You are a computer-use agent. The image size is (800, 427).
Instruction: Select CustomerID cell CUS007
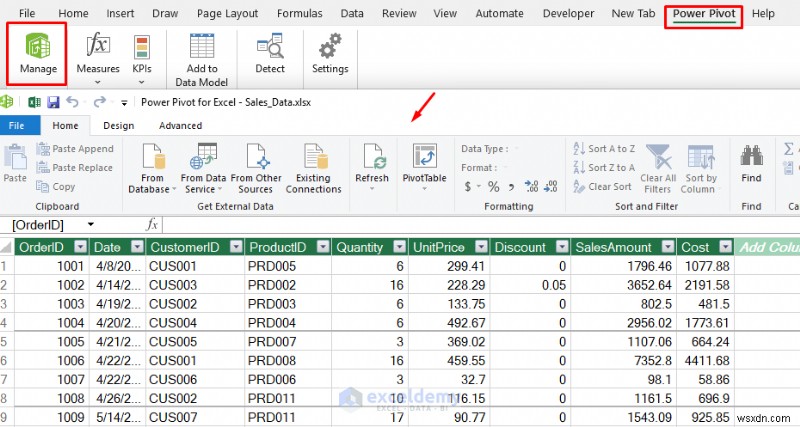(195, 417)
